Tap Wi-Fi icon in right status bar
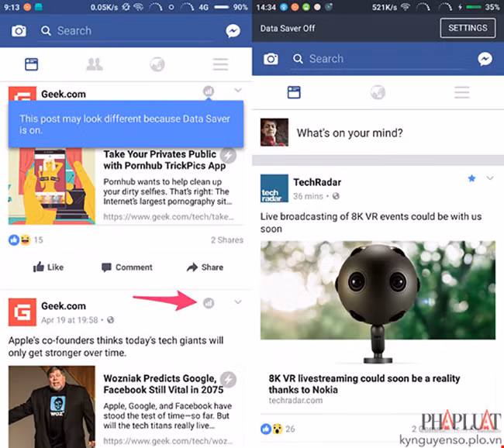This screenshot has width=504, height=448. (406, 7)
